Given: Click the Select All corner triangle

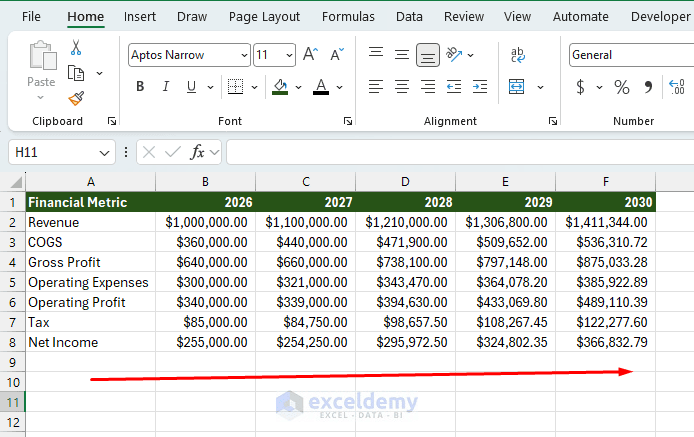Looking at the screenshot, I should coord(16,182).
